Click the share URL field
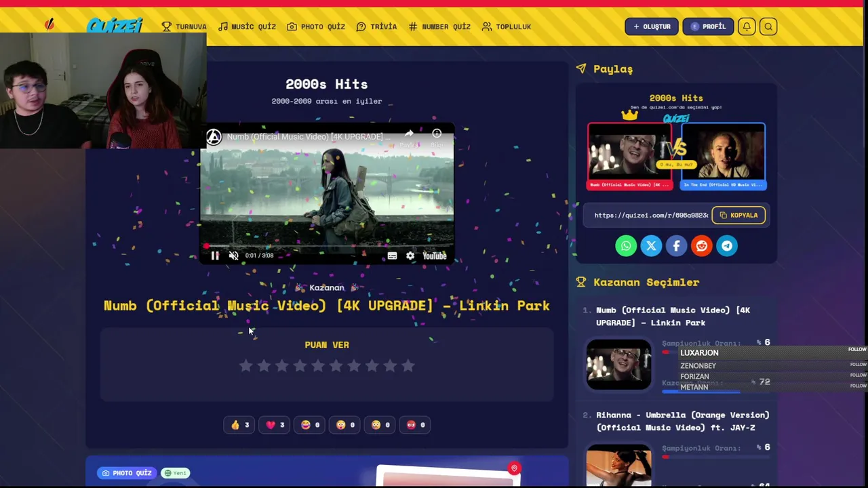Image resolution: width=868 pixels, height=488 pixels. (650, 216)
